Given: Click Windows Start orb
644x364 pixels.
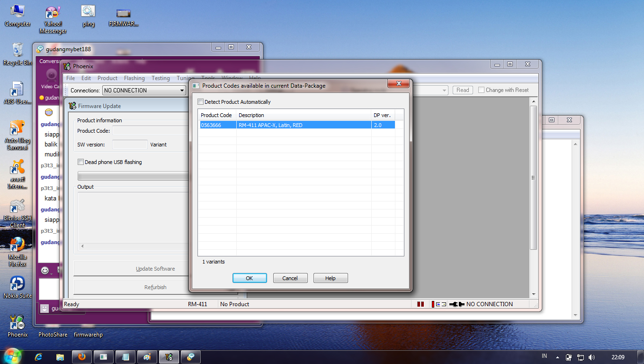Looking at the screenshot, I should [x=12, y=356].
